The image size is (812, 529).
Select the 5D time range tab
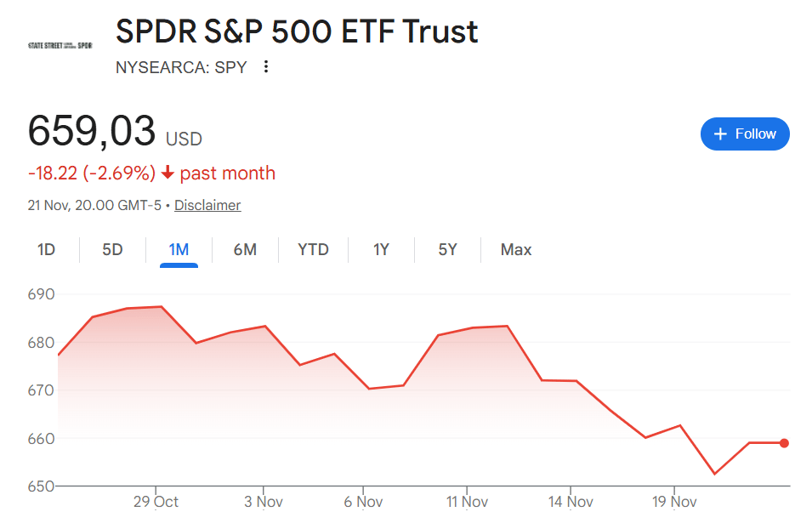coord(112,249)
